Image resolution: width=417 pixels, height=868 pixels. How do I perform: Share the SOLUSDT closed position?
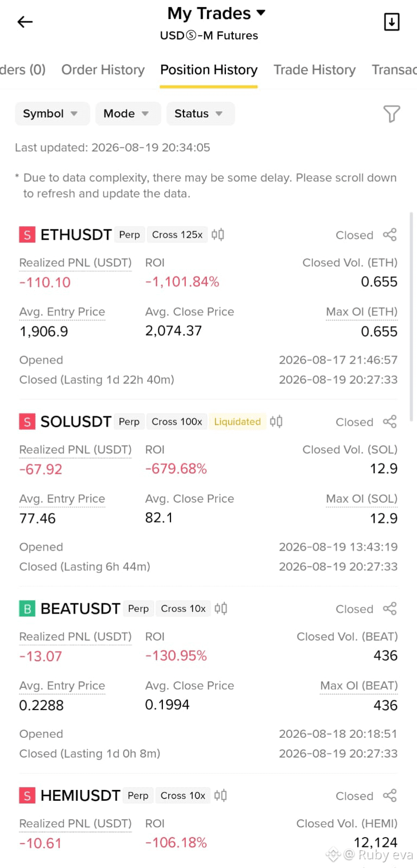click(390, 422)
